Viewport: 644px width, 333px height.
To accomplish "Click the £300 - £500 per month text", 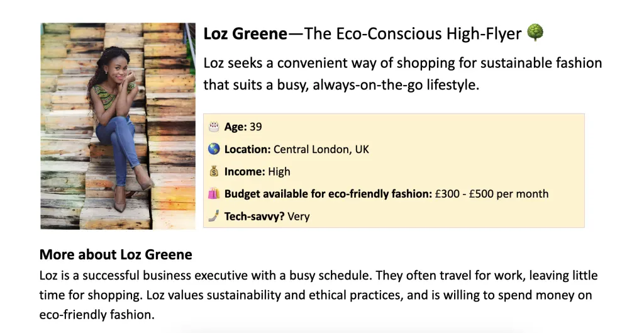I will coord(492,194).
